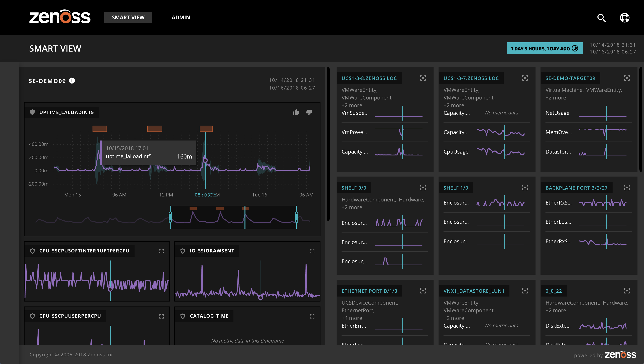Click thumbs up on UPTIME_LALOADINT5
The width and height of the screenshot is (644, 364).
coord(296,112)
